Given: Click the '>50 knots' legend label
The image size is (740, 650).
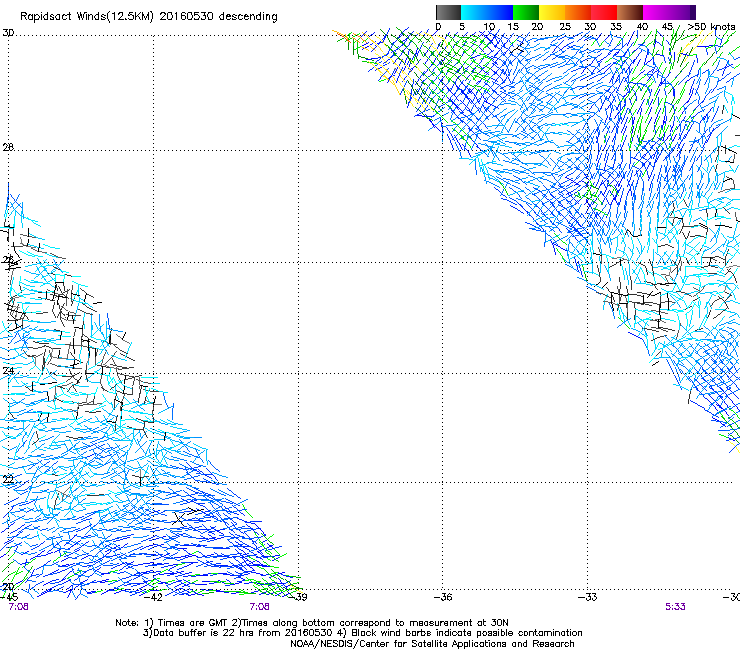Looking at the screenshot, I should pyautogui.click(x=711, y=26).
